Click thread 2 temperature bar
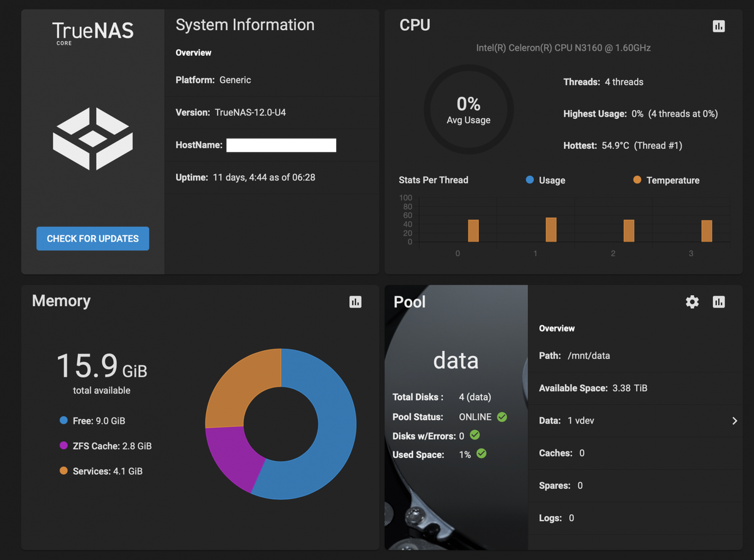Viewport: 754px width, 560px height. click(629, 230)
